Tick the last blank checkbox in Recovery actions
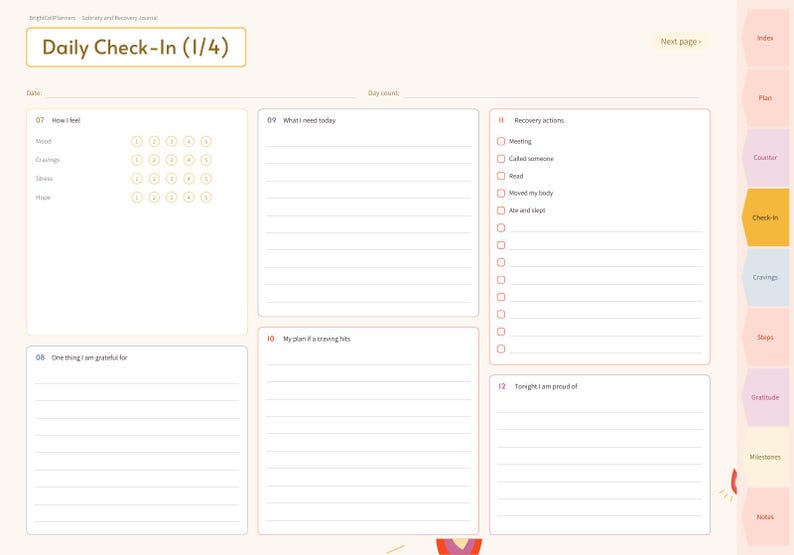The height and width of the screenshot is (555, 794). point(501,349)
